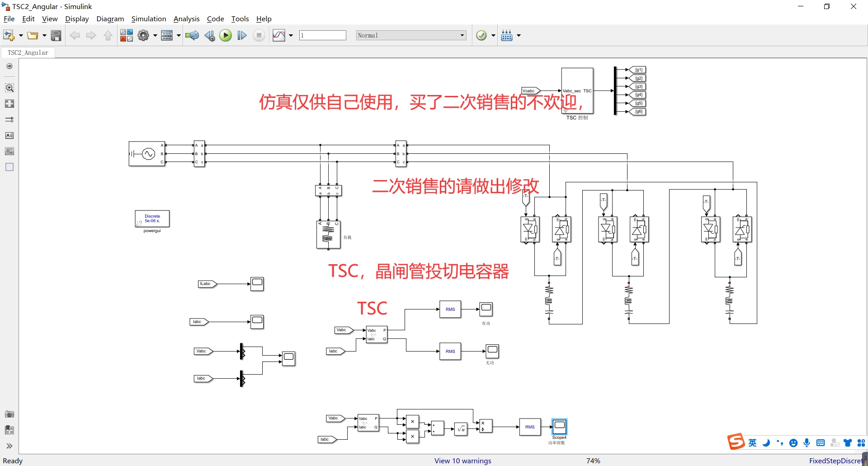868x466 pixels.
Task: Open the Library Browser icon
Action: click(126, 35)
